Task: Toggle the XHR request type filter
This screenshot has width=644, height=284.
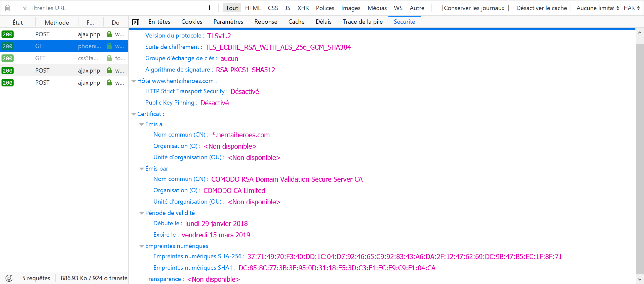Action: pyautogui.click(x=303, y=8)
